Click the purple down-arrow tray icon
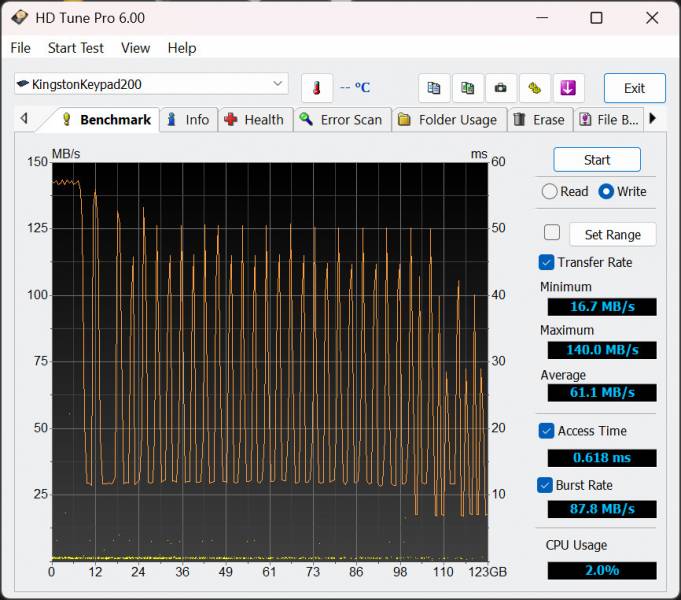The image size is (681, 600). [x=568, y=88]
